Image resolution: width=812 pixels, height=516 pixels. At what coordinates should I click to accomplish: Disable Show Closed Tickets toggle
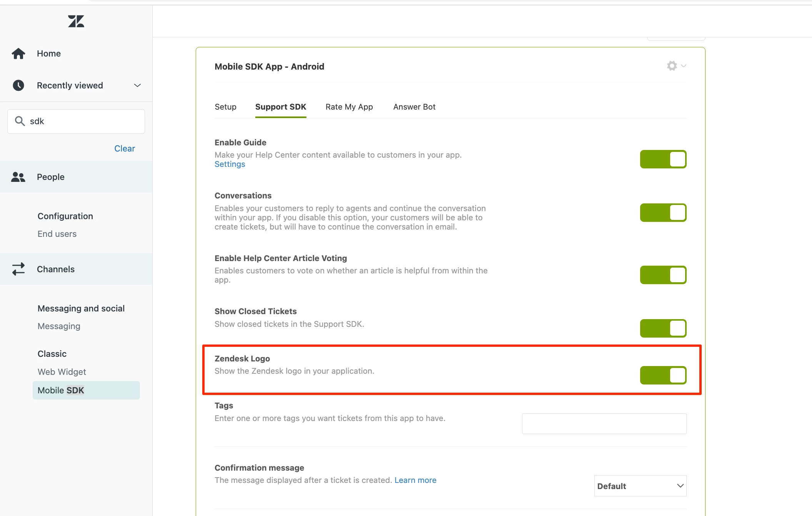click(663, 328)
